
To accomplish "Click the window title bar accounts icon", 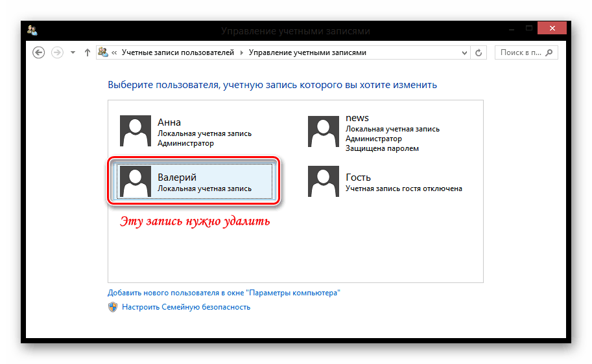I will pos(32,30).
